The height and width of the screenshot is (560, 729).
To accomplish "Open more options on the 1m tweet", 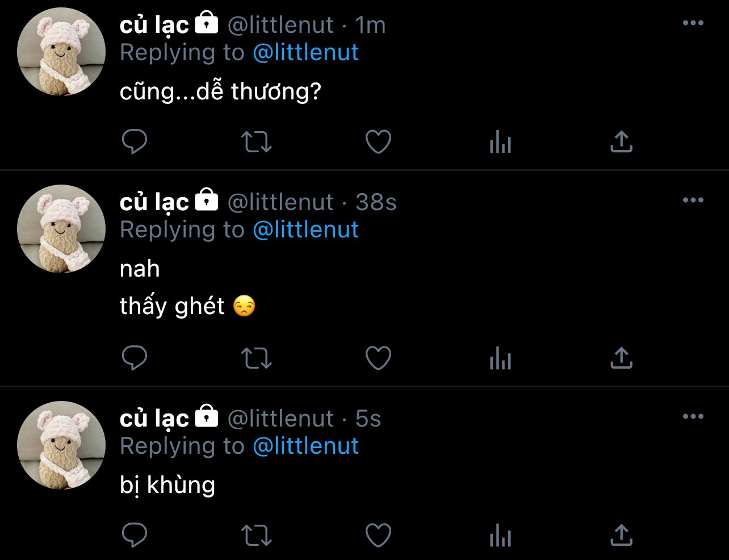I will tap(693, 23).
